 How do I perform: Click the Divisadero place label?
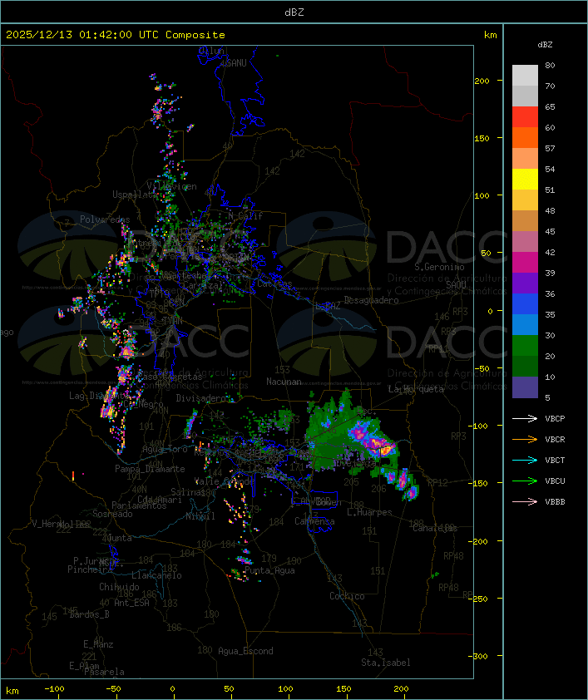[201, 397]
